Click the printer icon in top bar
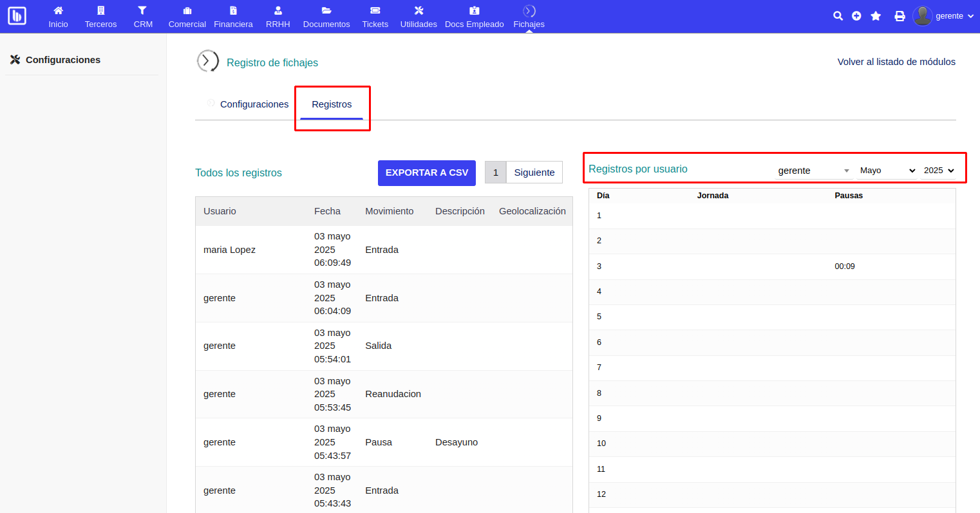The image size is (980, 513). 900,16
